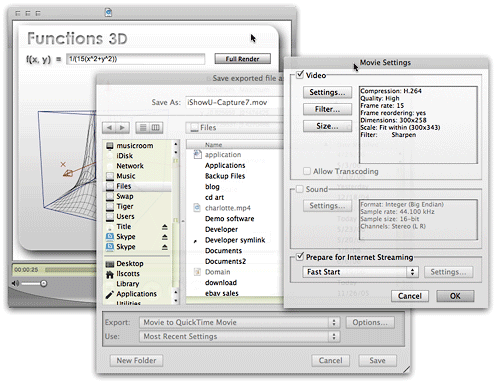
Task: Cancel the save export dialog
Action: pyautogui.click(x=330, y=360)
